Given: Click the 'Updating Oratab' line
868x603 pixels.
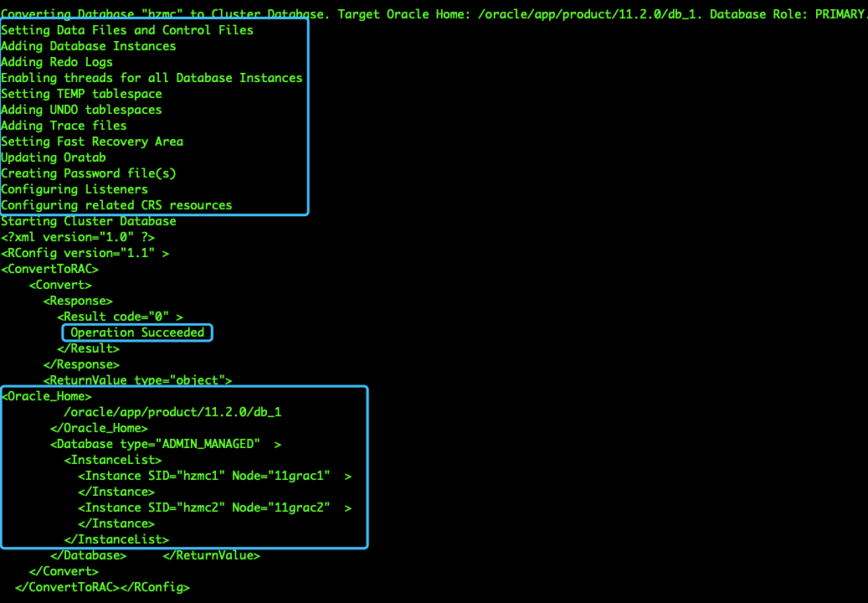Looking at the screenshot, I should point(53,157).
